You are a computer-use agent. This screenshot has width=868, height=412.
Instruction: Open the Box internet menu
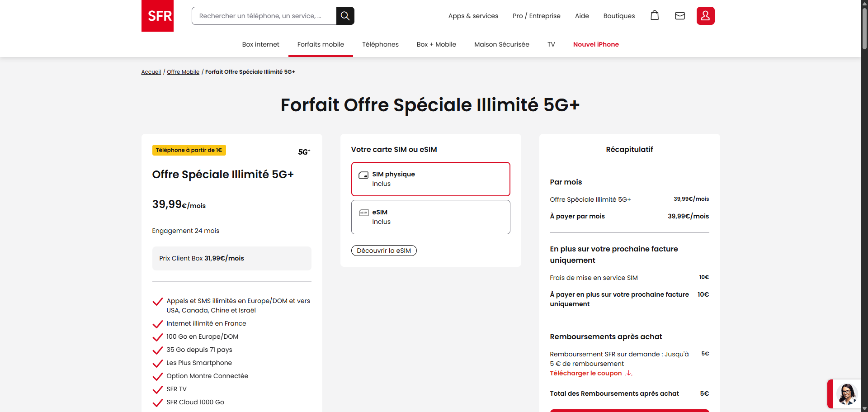260,44
